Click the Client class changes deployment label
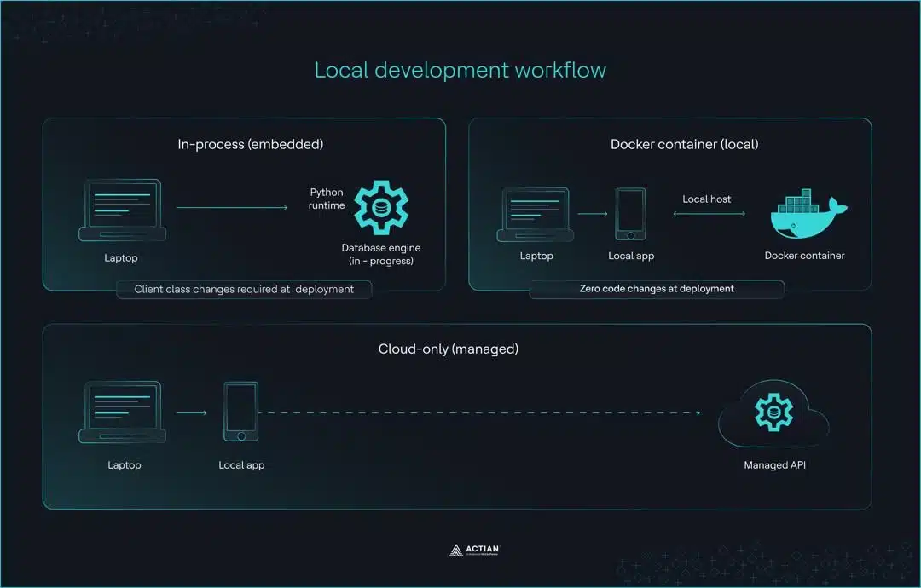 (x=244, y=289)
